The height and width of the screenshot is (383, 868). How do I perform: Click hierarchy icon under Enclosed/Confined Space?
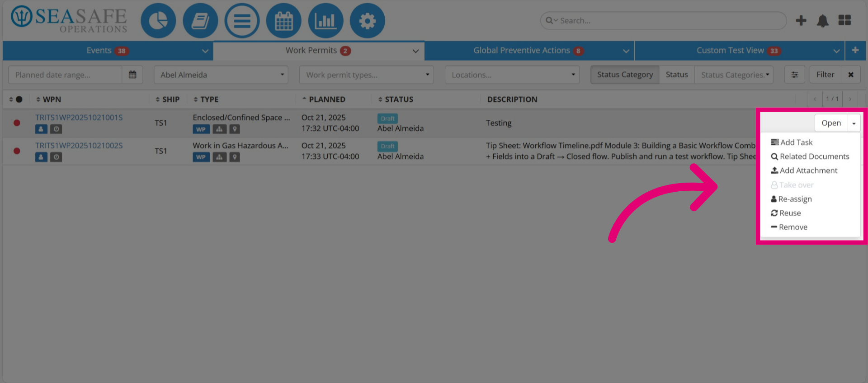[219, 129]
